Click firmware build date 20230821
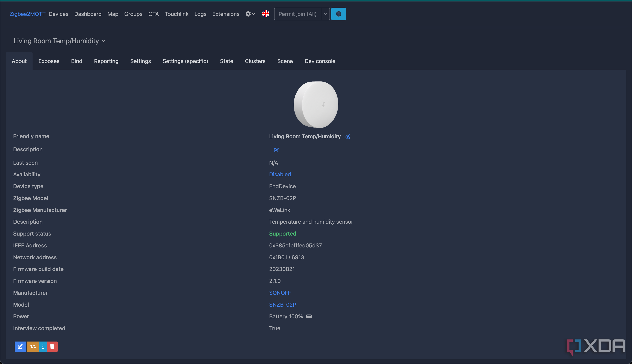This screenshot has height=364, width=632. click(282, 269)
